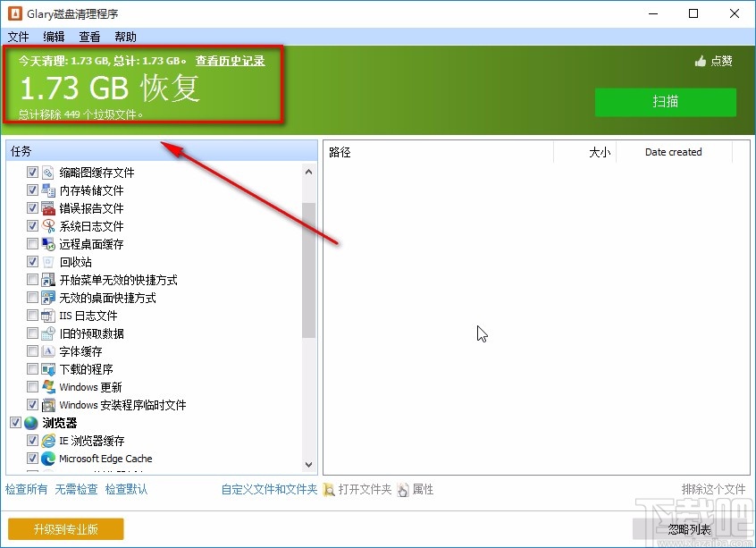Click the thumbs-up like icon
756x548 pixels.
700,61
